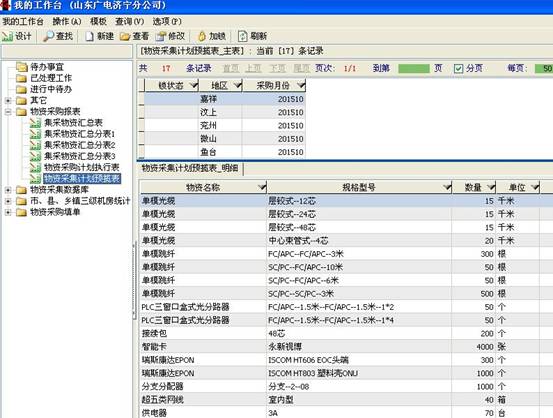Open the 操作(A) menu
Viewport: 553px width, 418px height.
tap(67, 22)
